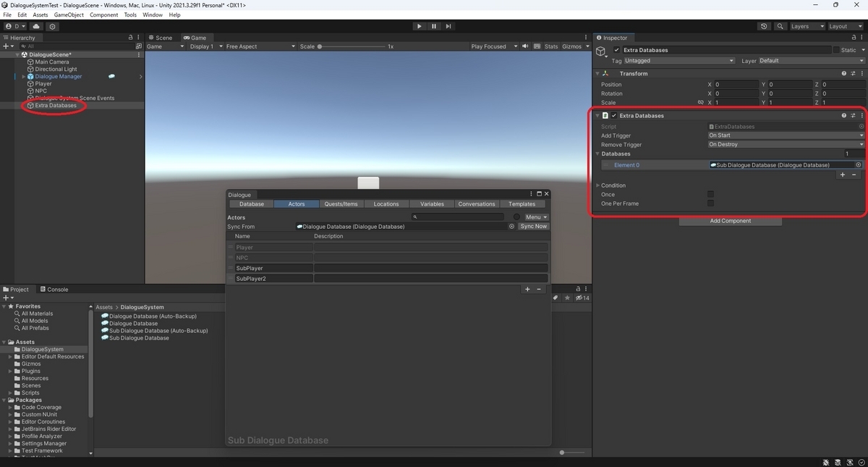Toggle the Gizmos button in Game view
The image size is (868, 467).
click(571, 46)
